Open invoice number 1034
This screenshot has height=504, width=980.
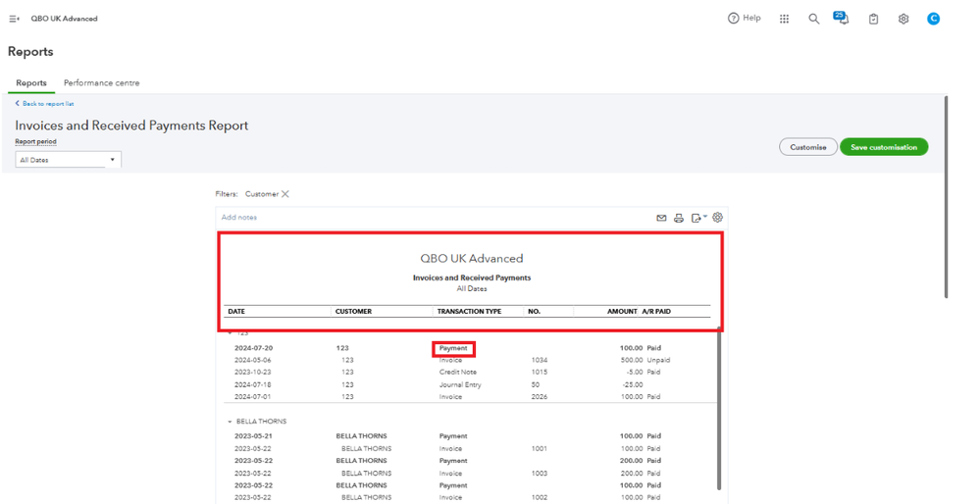(539, 361)
